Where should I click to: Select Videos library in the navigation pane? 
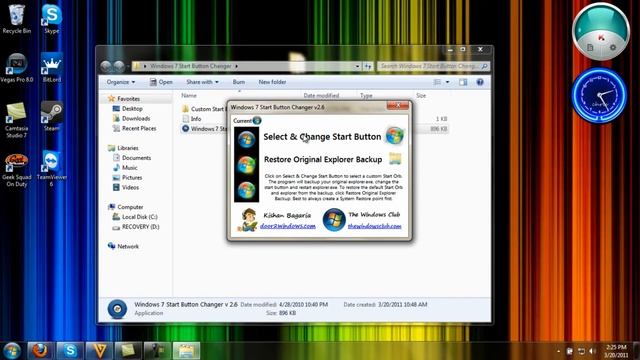130,187
